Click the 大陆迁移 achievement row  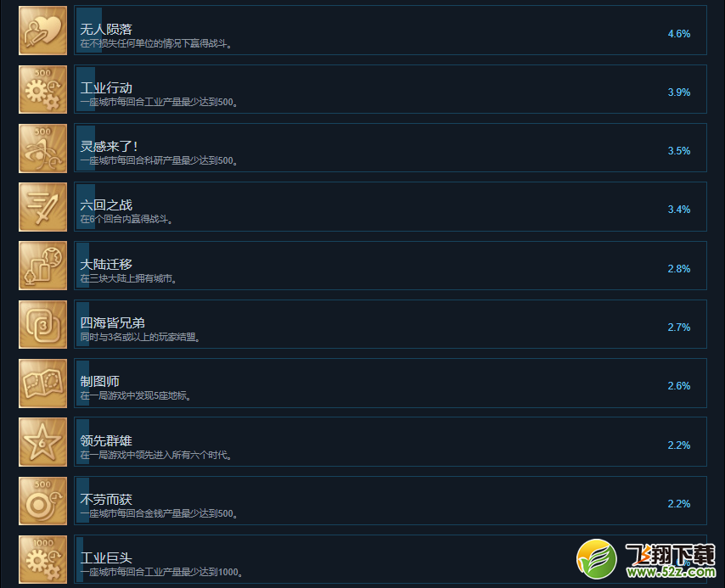tap(391, 266)
